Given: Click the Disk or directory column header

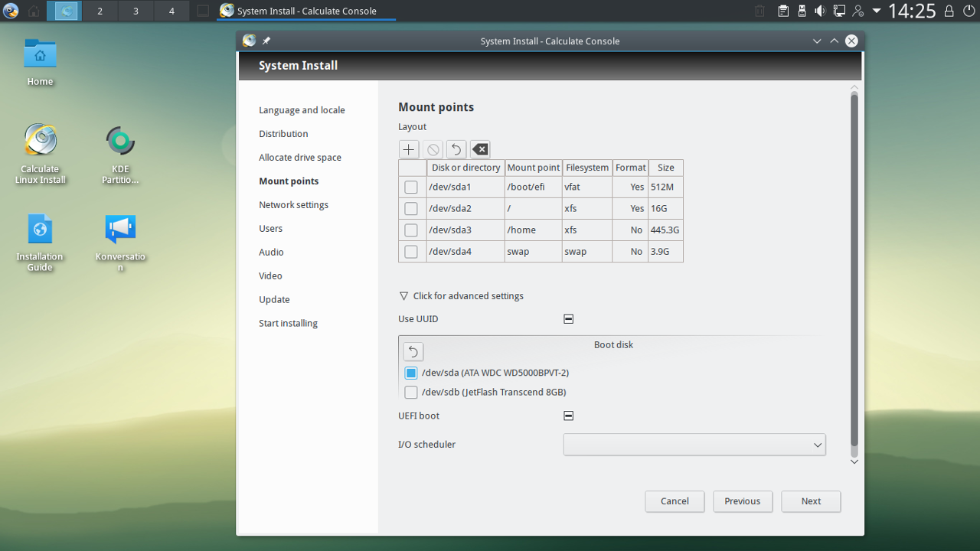Looking at the screenshot, I should [x=465, y=168].
